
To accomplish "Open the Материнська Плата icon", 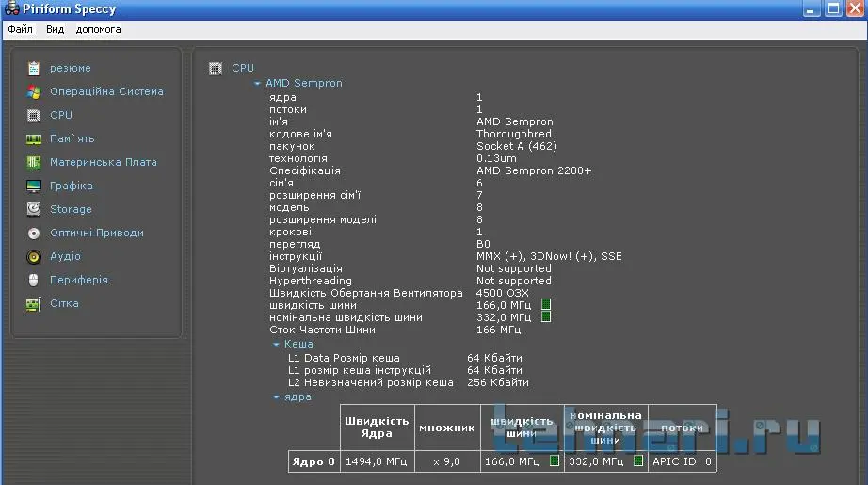I will (34, 162).
